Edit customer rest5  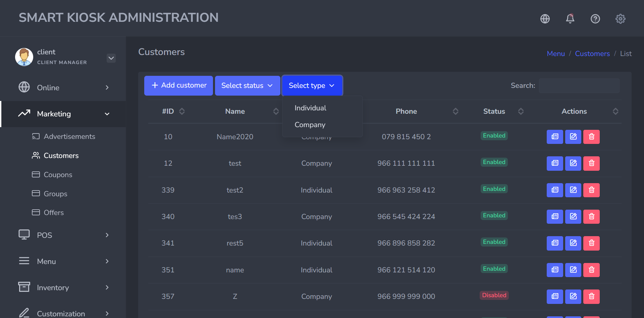click(x=573, y=243)
